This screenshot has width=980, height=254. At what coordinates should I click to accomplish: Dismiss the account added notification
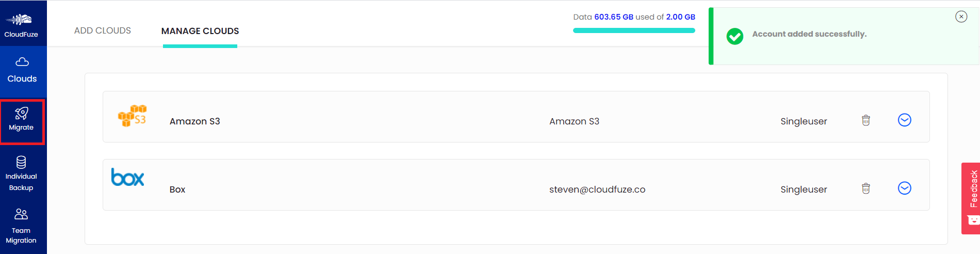(x=961, y=17)
